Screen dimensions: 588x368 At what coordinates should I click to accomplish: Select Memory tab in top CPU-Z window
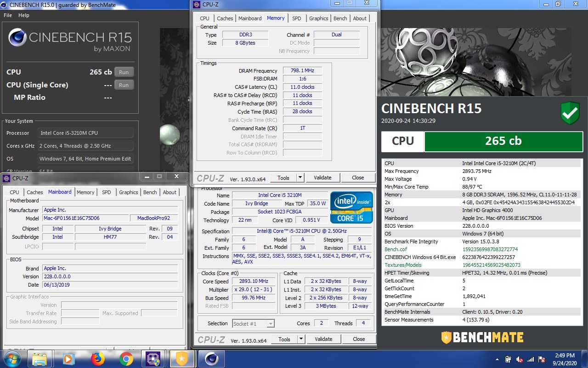(276, 18)
